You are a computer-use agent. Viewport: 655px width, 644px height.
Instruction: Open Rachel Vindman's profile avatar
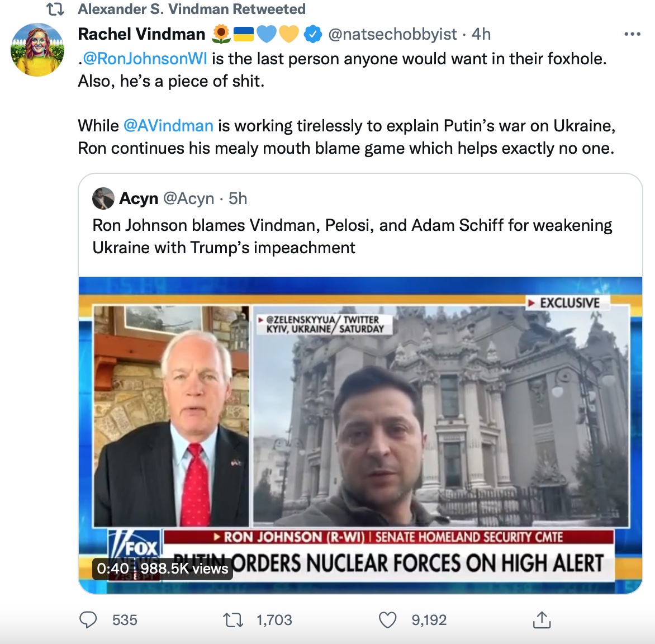click(x=37, y=50)
